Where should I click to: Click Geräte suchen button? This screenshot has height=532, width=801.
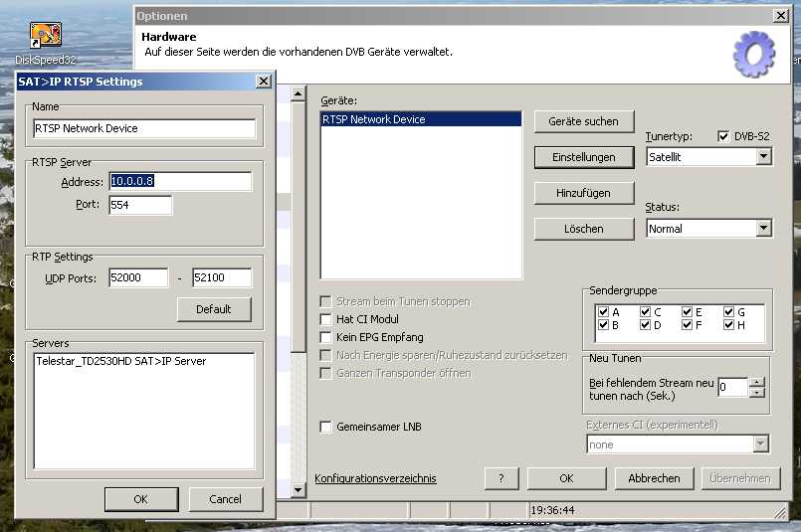583,121
